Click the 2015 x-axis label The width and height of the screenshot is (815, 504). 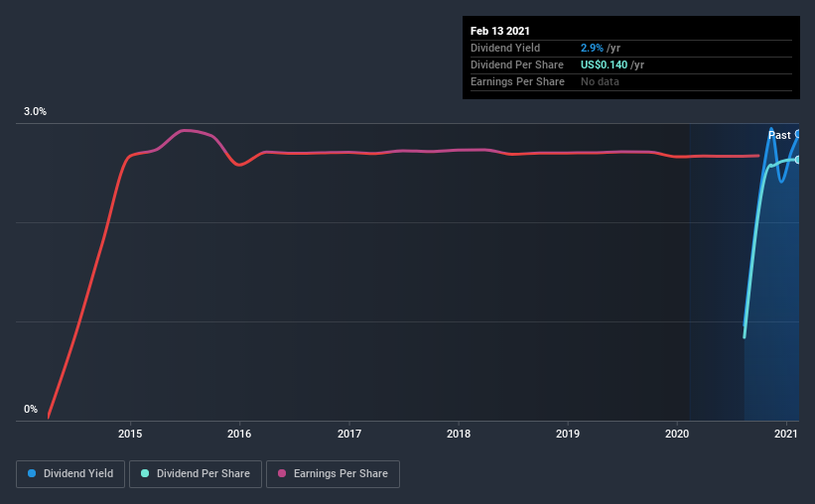130,434
